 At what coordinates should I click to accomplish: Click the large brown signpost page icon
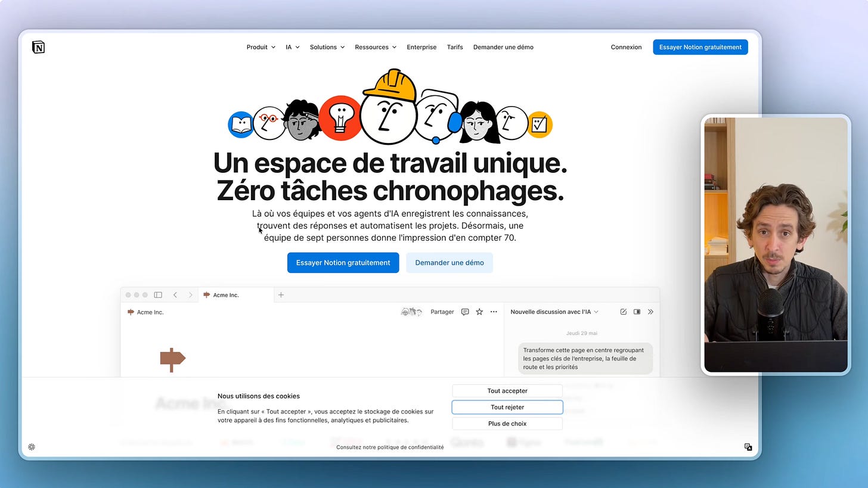pyautogui.click(x=172, y=359)
